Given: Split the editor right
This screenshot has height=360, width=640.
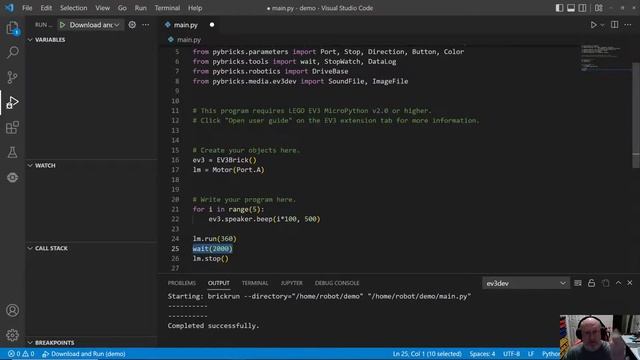Looking at the screenshot, I should [614, 25].
